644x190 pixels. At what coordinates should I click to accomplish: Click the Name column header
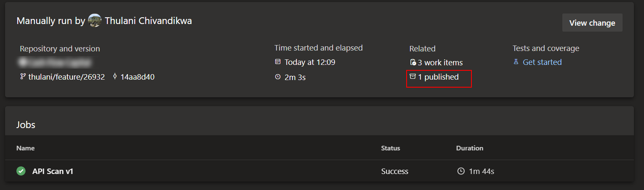coord(25,148)
